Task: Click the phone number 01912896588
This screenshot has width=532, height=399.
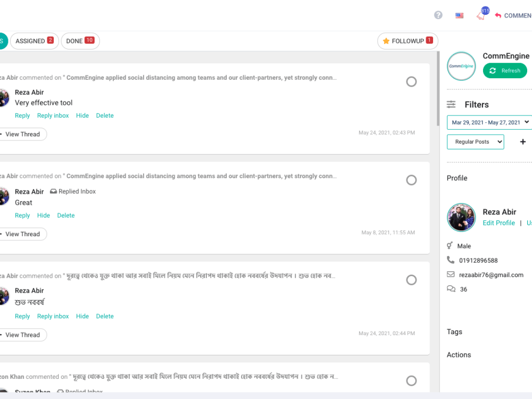Action: click(478, 261)
